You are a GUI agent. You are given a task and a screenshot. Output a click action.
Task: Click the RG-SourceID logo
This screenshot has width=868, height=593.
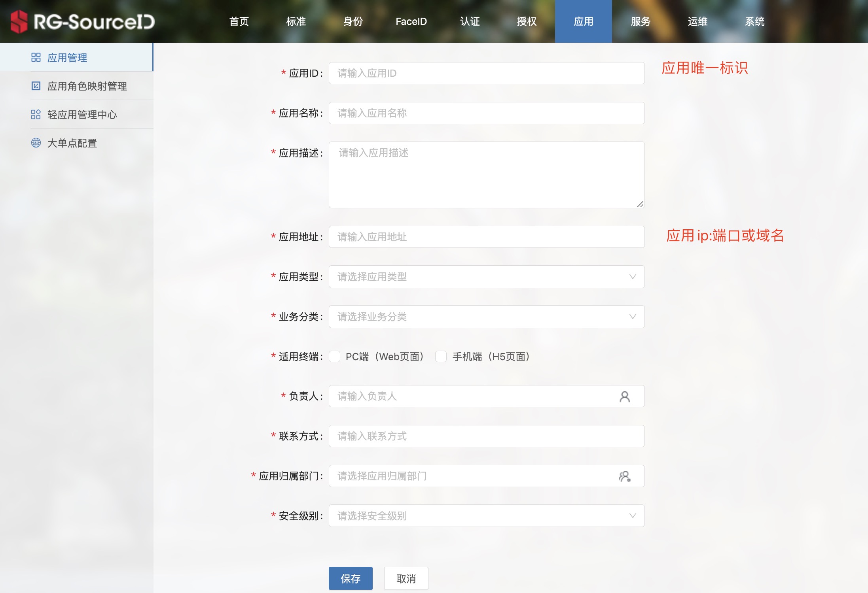(82, 21)
